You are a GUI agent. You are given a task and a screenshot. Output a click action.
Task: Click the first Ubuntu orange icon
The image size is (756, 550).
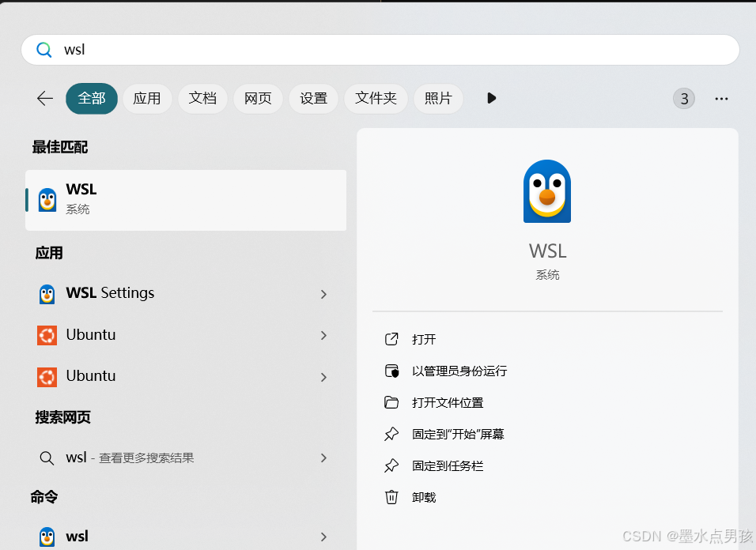47,335
